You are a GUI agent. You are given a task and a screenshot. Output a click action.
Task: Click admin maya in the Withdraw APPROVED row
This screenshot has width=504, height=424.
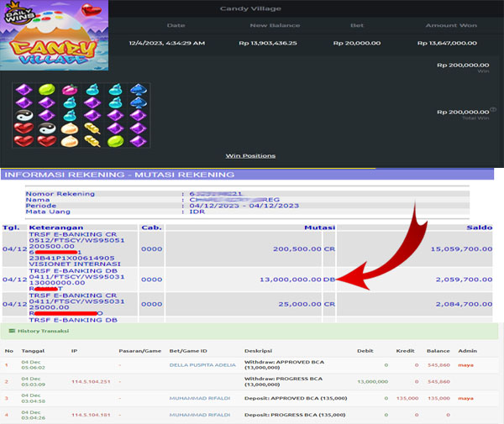point(465,365)
